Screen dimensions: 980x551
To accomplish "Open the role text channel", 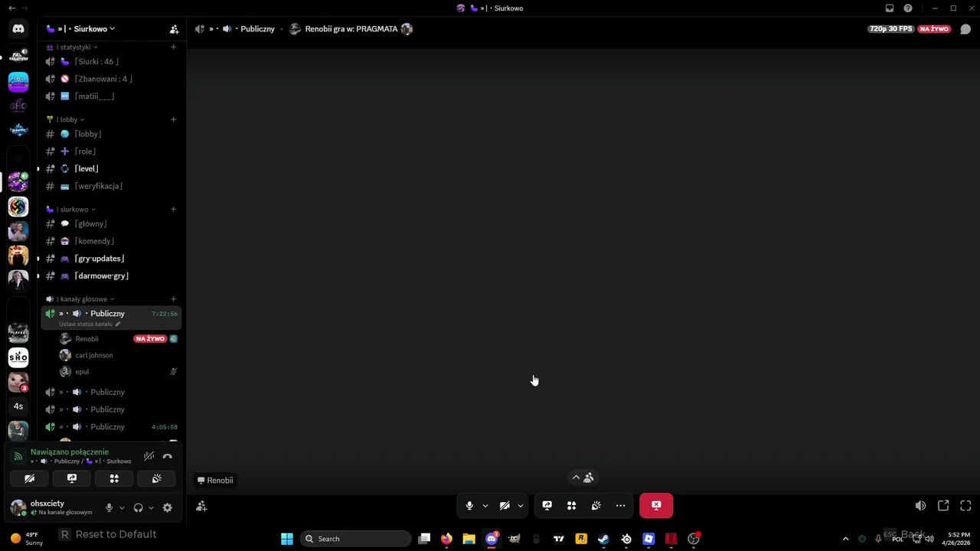I will (112, 152).
